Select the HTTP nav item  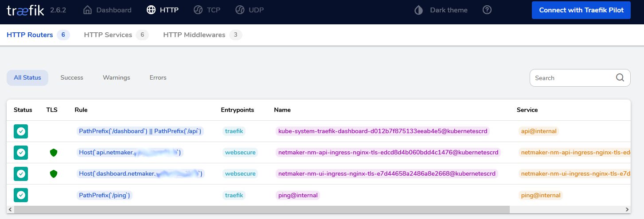point(163,10)
